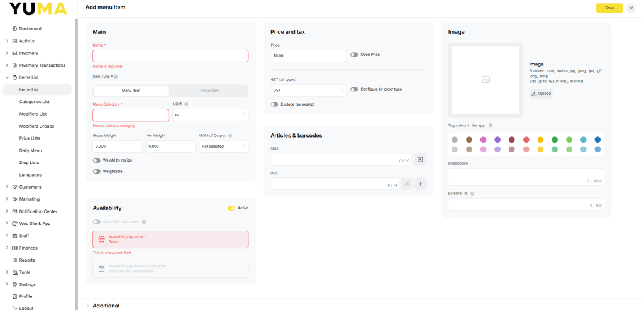Expand the Inventory sidebar group chevron
Image resolution: width=644 pixels, height=310 pixels.
[7, 53]
